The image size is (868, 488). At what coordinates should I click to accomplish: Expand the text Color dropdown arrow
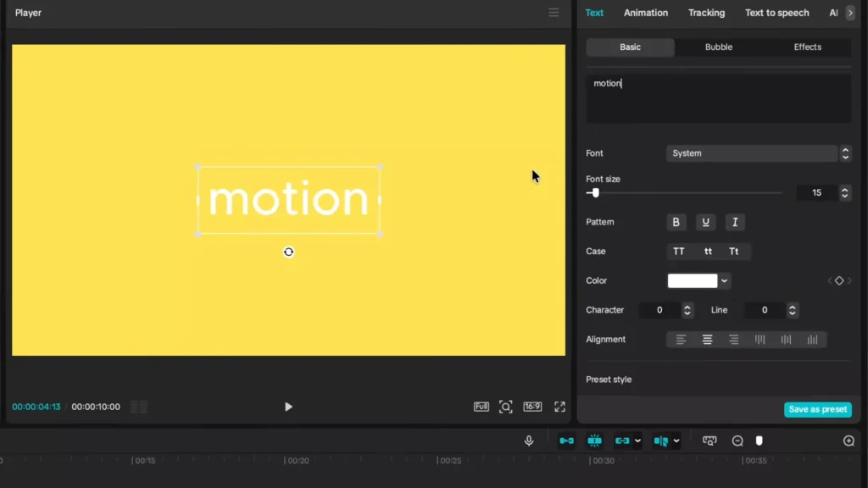(x=725, y=280)
